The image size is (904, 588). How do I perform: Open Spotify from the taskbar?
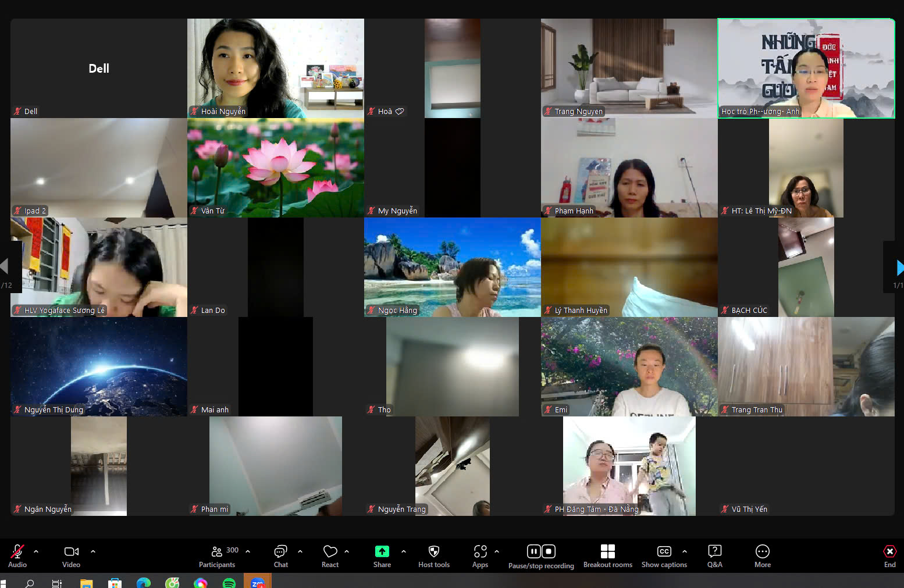[x=229, y=583]
